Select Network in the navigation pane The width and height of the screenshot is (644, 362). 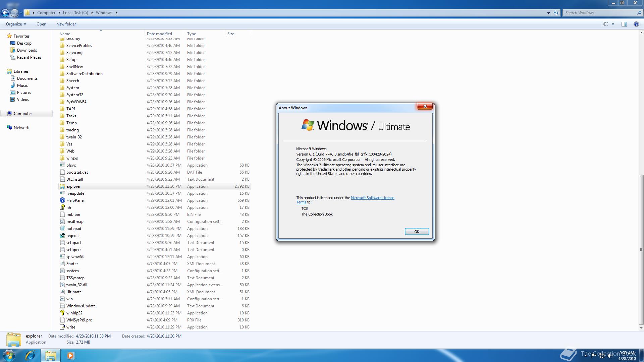[x=21, y=128]
